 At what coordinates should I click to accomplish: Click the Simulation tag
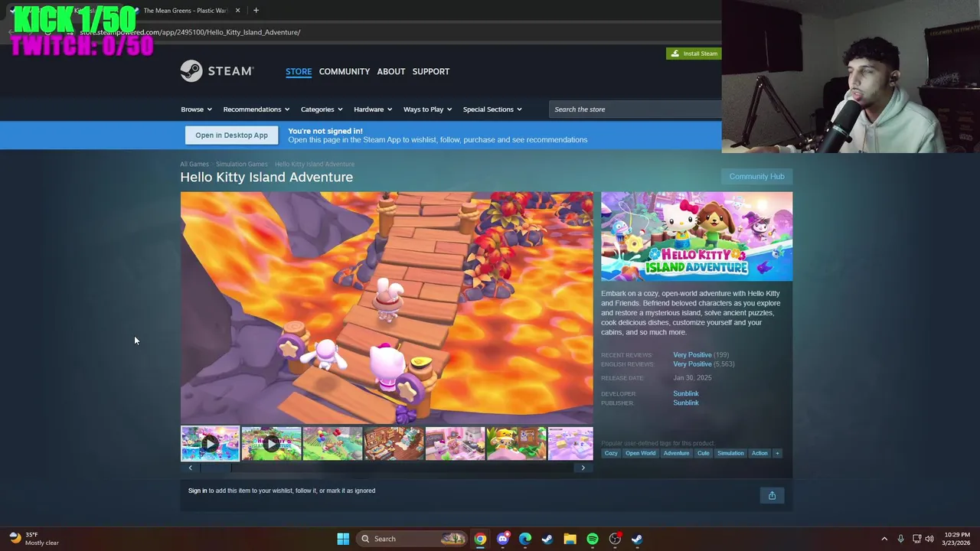(x=730, y=453)
